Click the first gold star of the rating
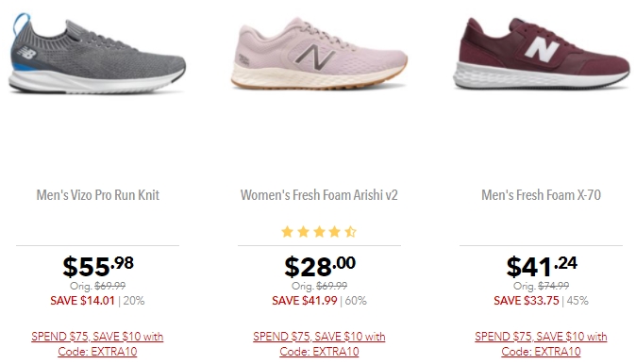636x364 pixels. (287, 232)
